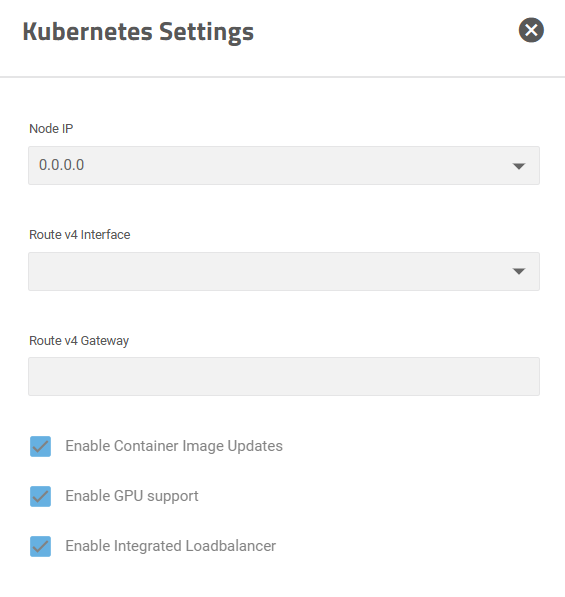Click the 'Enable Integrated Loadbalancer' label text
Viewport: 565px width, 597px height.
[171, 546]
